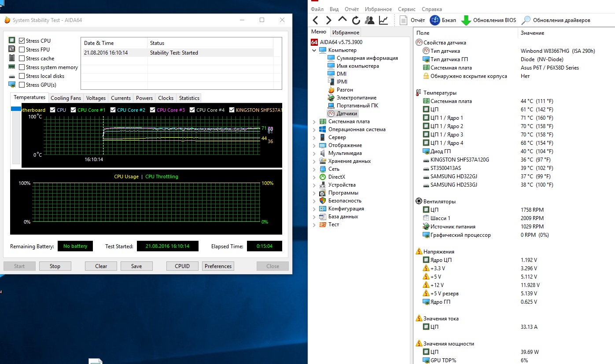The height and width of the screenshot is (364, 615).
Task: Open the users icon in the AIDA64 toolbar
Action: (370, 20)
